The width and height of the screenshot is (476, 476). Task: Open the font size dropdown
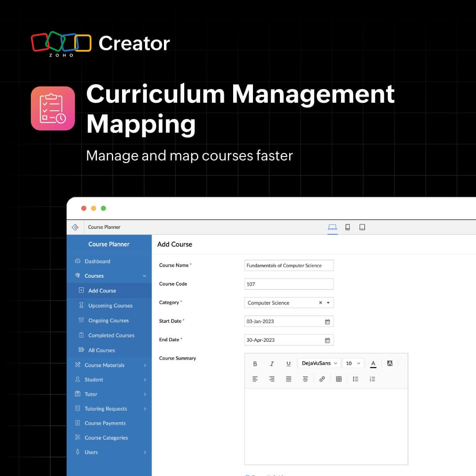coord(353,363)
